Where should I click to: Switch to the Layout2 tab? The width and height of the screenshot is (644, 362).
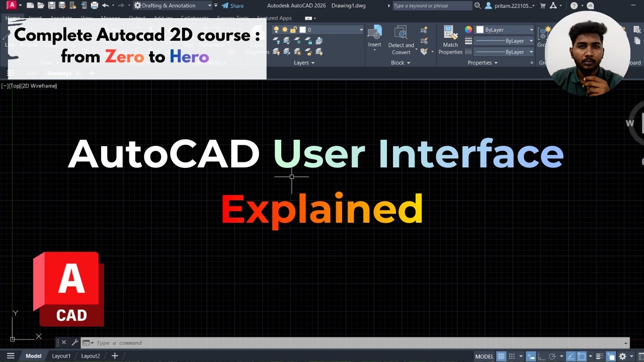point(91,356)
